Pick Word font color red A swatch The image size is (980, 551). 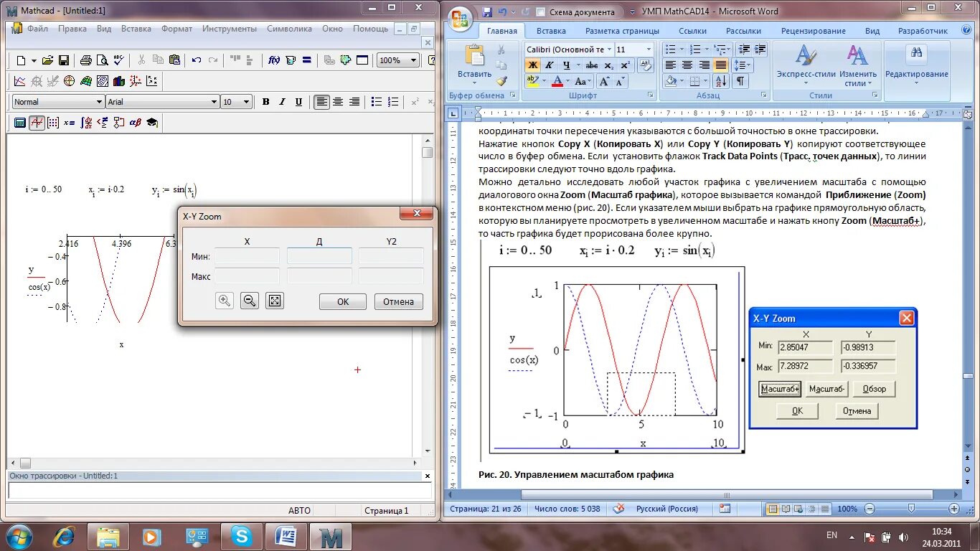(x=557, y=82)
